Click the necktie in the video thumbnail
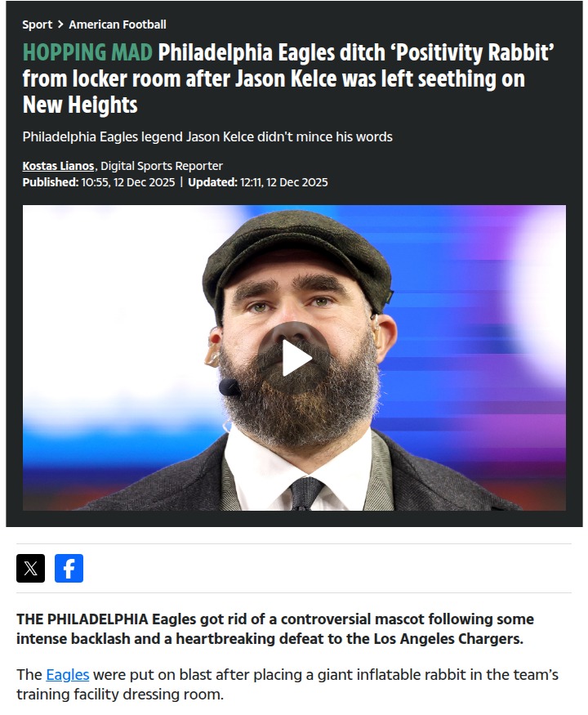 pos(306,494)
